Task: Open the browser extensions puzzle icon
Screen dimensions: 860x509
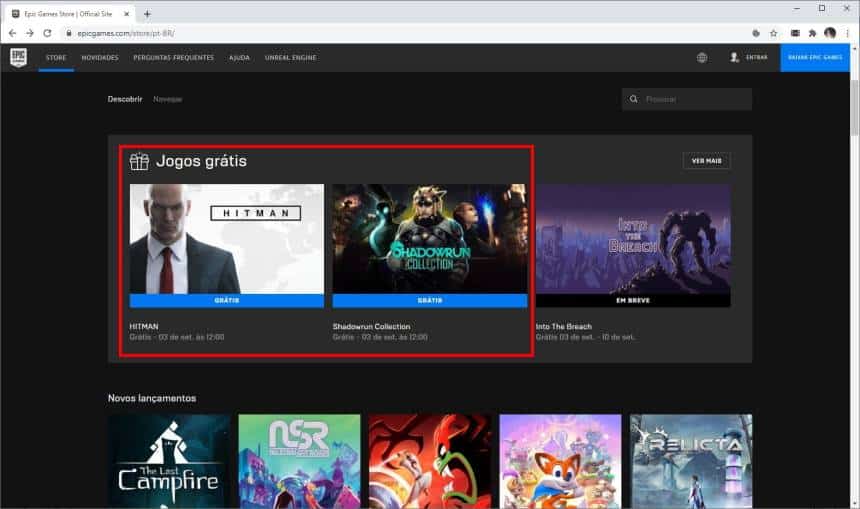Action: (x=812, y=33)
